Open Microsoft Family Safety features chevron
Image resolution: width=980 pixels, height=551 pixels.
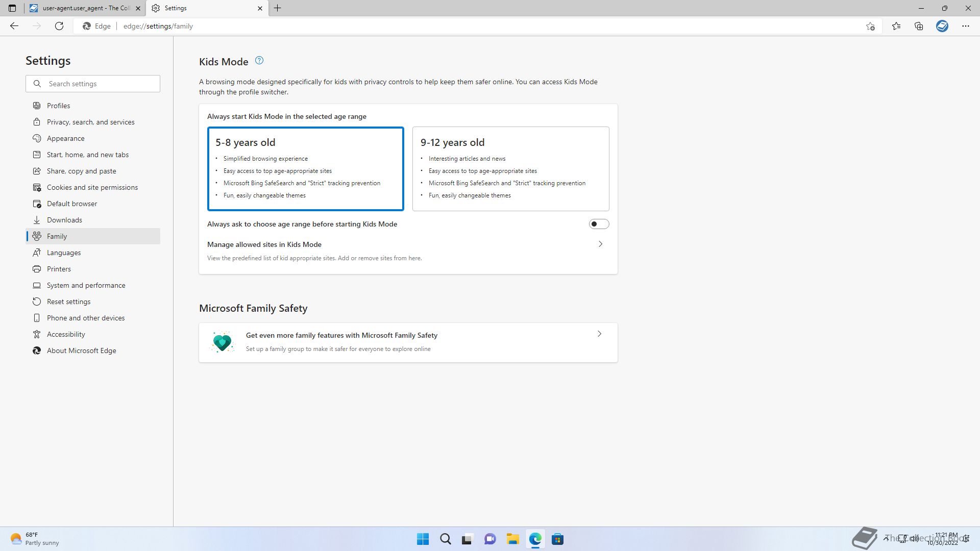(x=599, y=334)
